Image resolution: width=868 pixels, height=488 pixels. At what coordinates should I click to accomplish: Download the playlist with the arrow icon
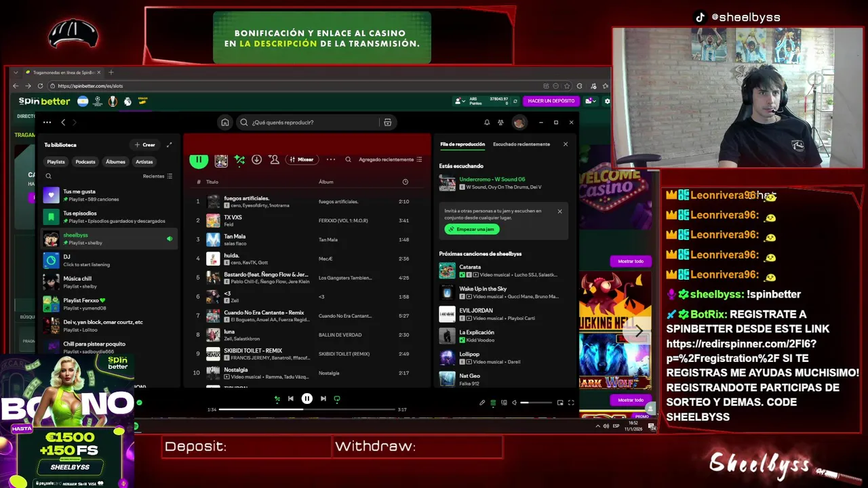[256, 159]
